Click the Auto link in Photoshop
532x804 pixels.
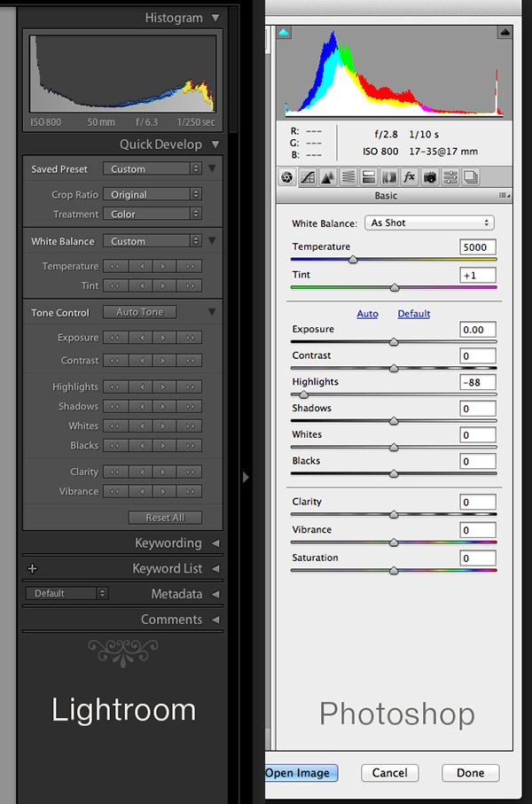pos(367,314)
